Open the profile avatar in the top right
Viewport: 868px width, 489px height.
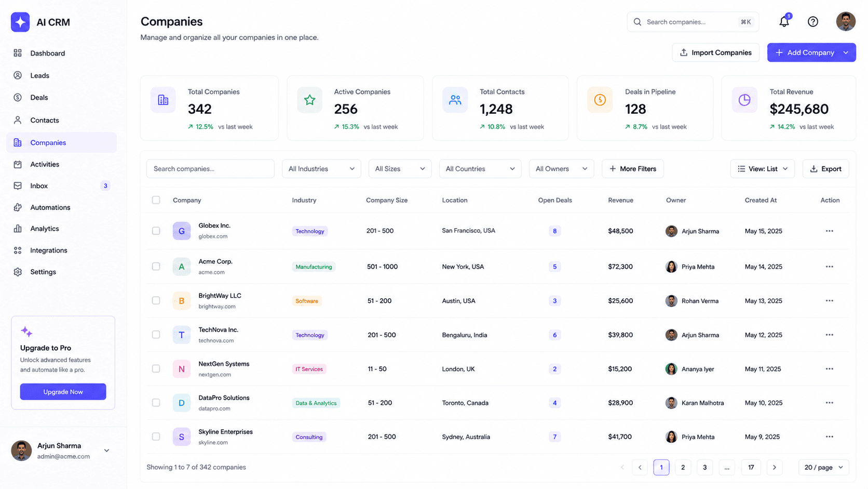point(846,21)
